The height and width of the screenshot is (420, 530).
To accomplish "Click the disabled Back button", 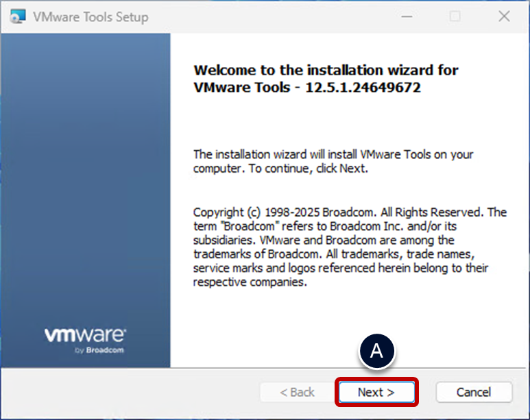I will pos(298,393).
